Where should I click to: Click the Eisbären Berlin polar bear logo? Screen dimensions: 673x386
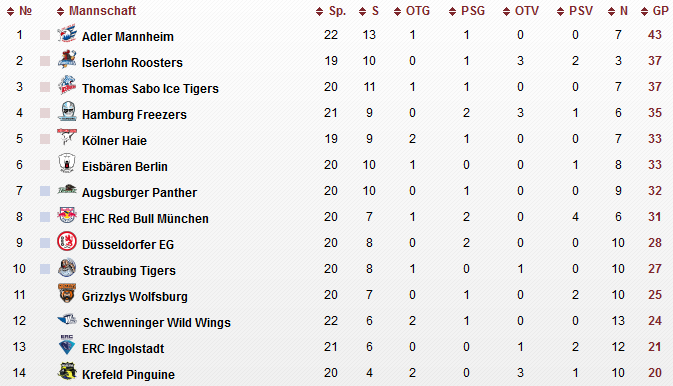pos(67,164)
